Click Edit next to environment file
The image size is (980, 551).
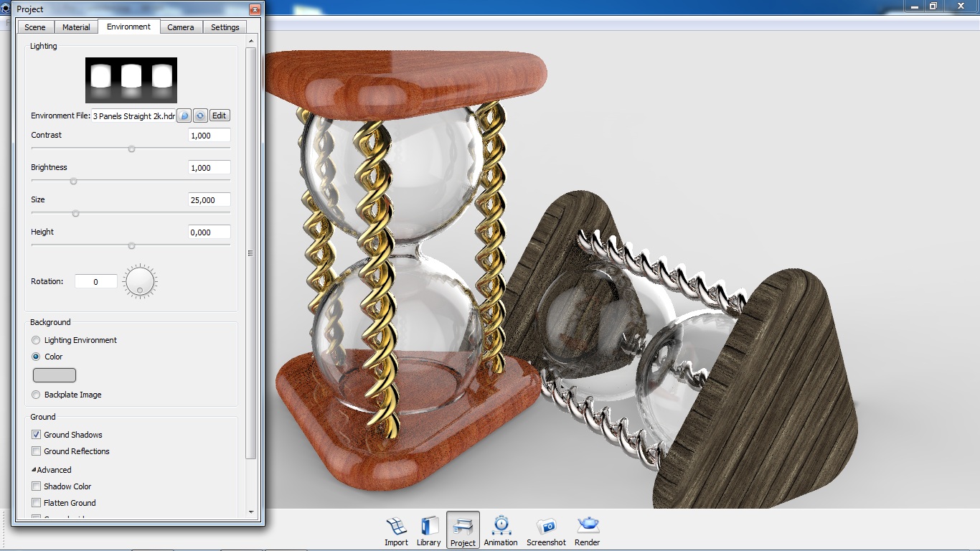pyautogui.click(x=220, y=116)
